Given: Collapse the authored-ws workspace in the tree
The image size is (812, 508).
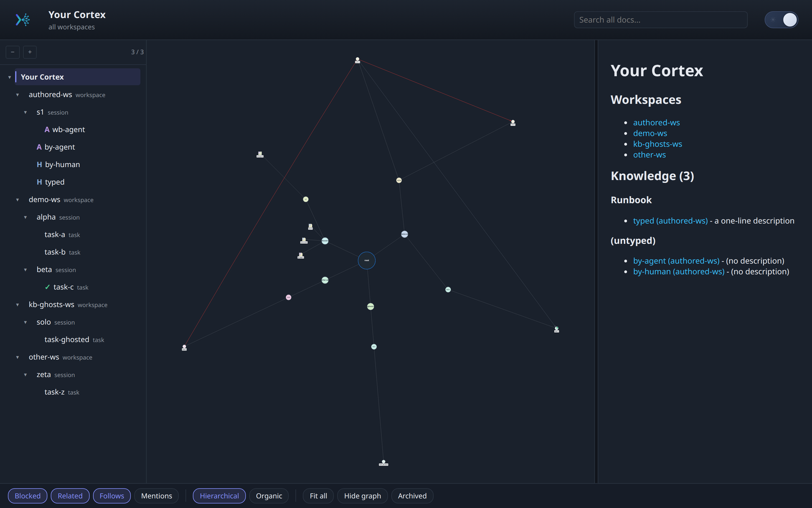Looking at the screenshot, I should click(x=18, y=95).
